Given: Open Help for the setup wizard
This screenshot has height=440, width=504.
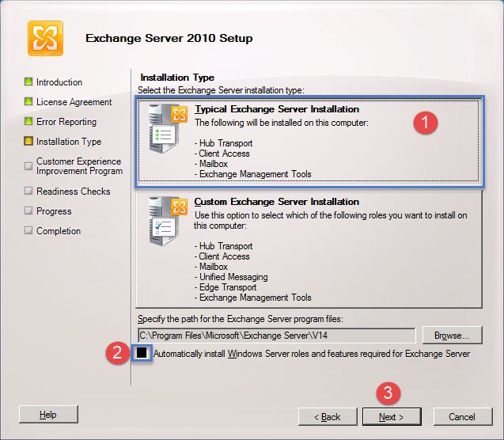Looking at the screenshot, I should [48, 415].
